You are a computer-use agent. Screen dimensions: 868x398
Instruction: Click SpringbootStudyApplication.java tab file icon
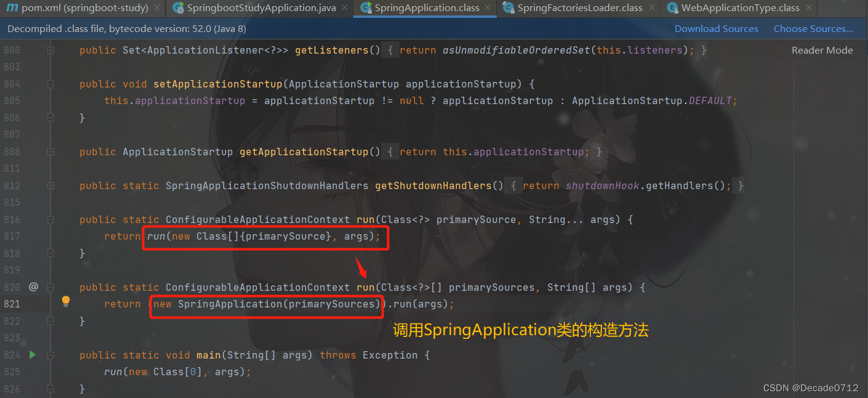click(178, 8)
